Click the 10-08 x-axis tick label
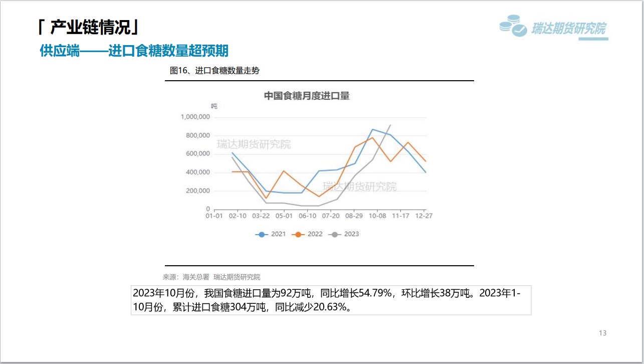 pyautogui.click(x=377, y=216)
